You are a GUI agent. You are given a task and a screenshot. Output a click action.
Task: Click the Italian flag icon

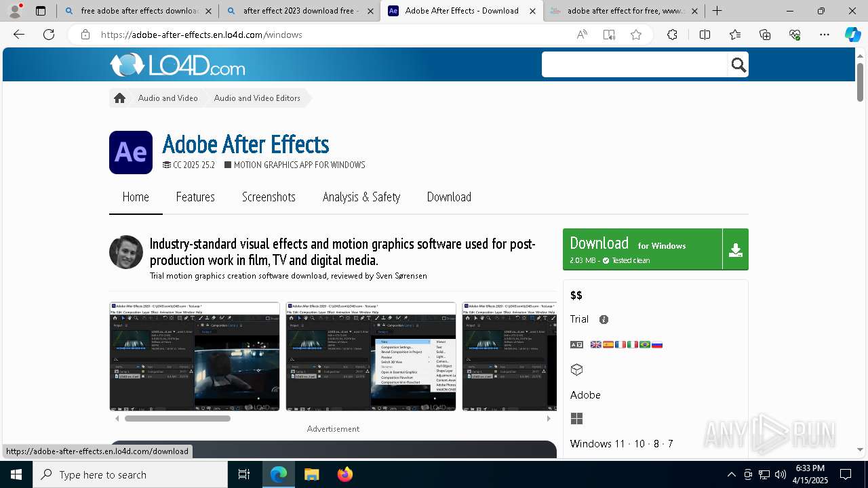click(633, 344)
